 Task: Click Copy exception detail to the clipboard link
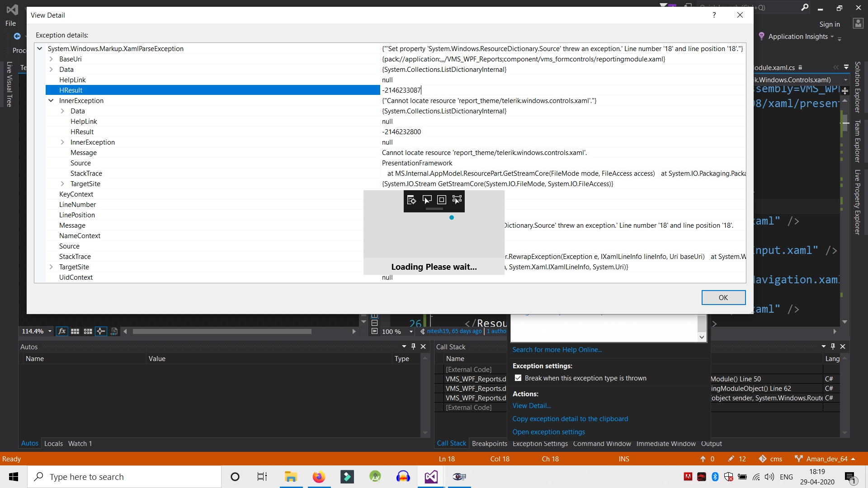tap(570, 419)
